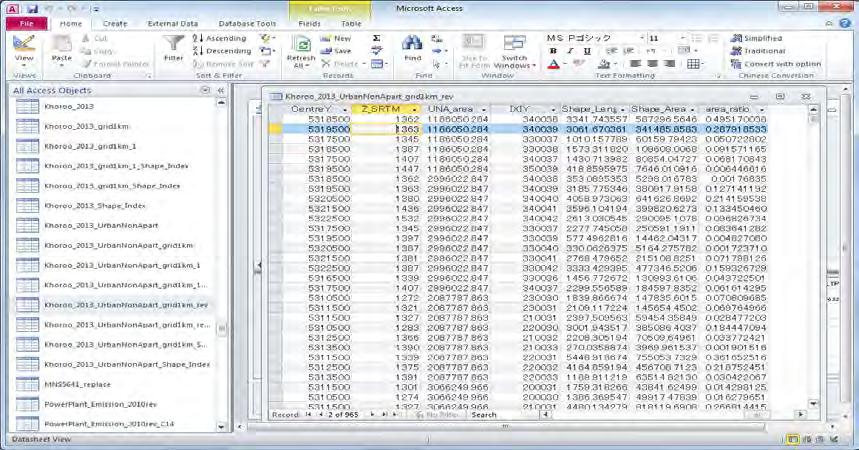859x450 pixels.
Task: Open the Help question mark icon
Action: 846,23
